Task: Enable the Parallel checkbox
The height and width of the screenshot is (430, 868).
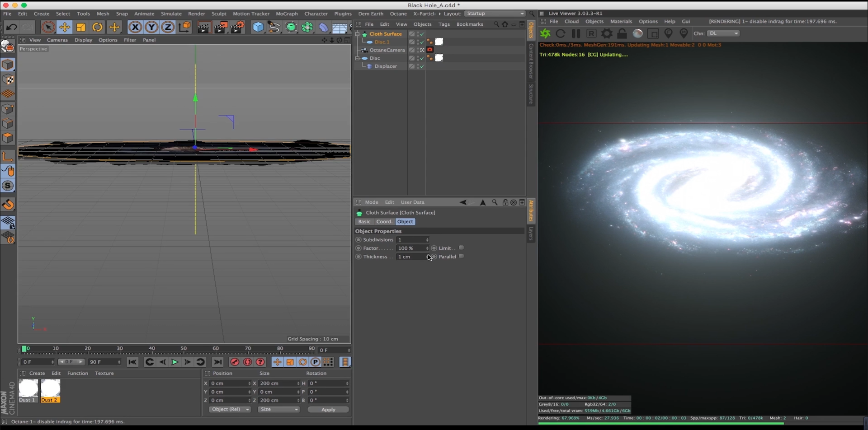Action: (x=461, y=257)
